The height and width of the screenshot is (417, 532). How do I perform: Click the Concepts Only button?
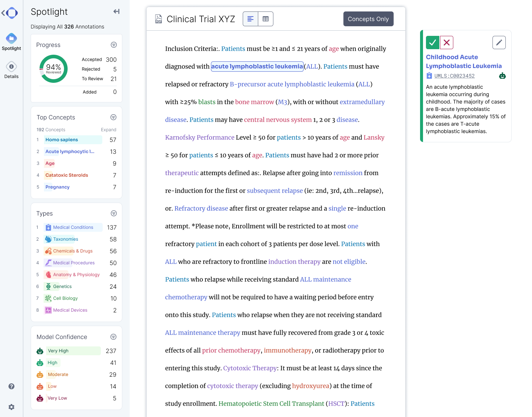click(368, 19)
